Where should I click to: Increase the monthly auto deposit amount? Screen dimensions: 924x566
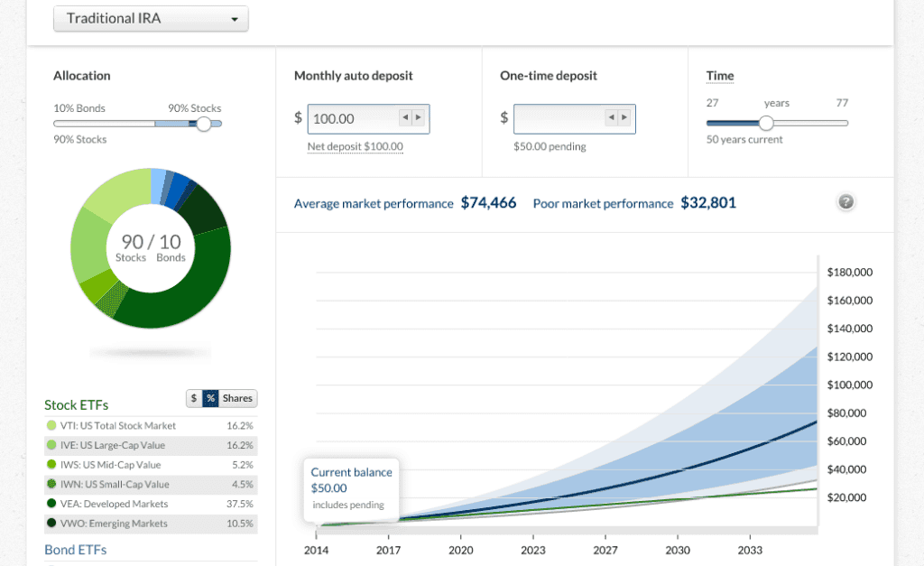coord(419,118)
